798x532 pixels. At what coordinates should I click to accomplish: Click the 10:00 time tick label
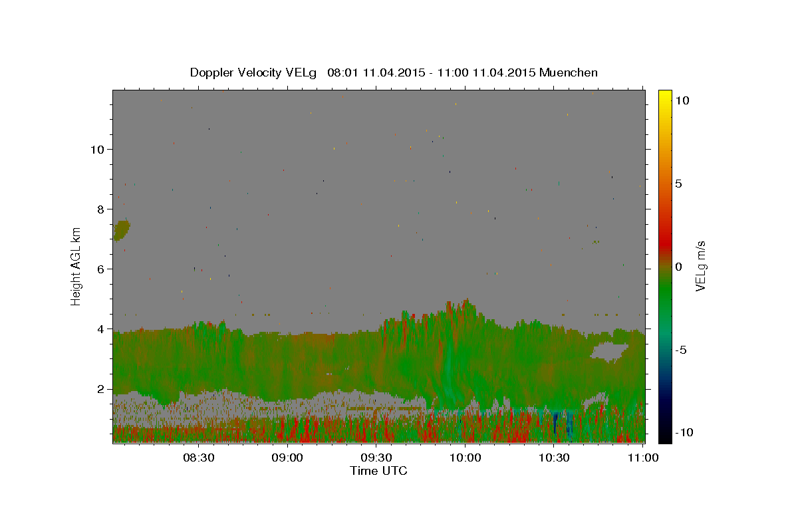point(465,458)
